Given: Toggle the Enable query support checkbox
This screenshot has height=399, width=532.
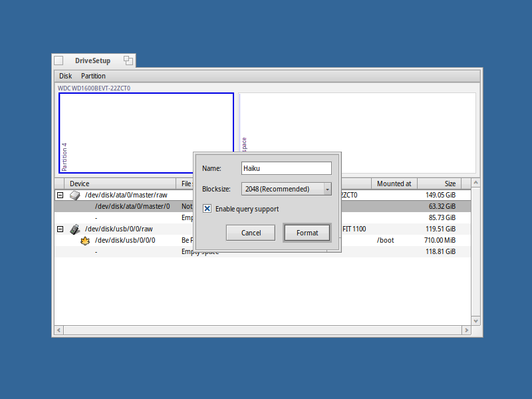Looking at the screenshot, I should point(207,209).
